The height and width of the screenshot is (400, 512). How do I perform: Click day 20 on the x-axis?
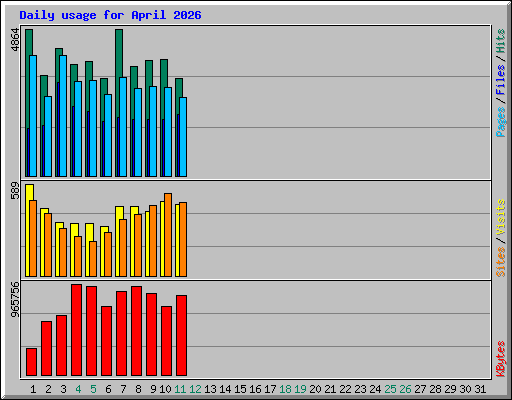click(315, 389)
